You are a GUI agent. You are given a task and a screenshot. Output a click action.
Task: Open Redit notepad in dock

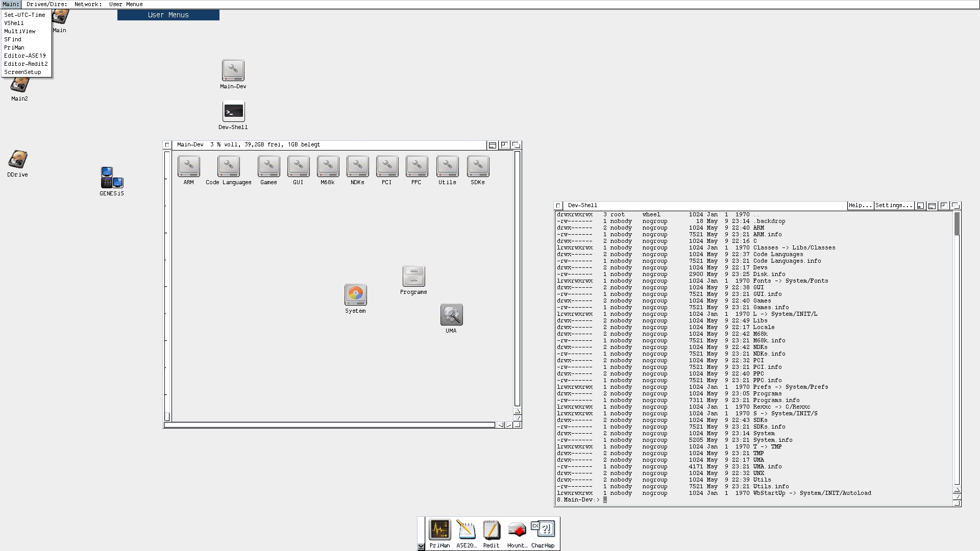coord(491,530)
